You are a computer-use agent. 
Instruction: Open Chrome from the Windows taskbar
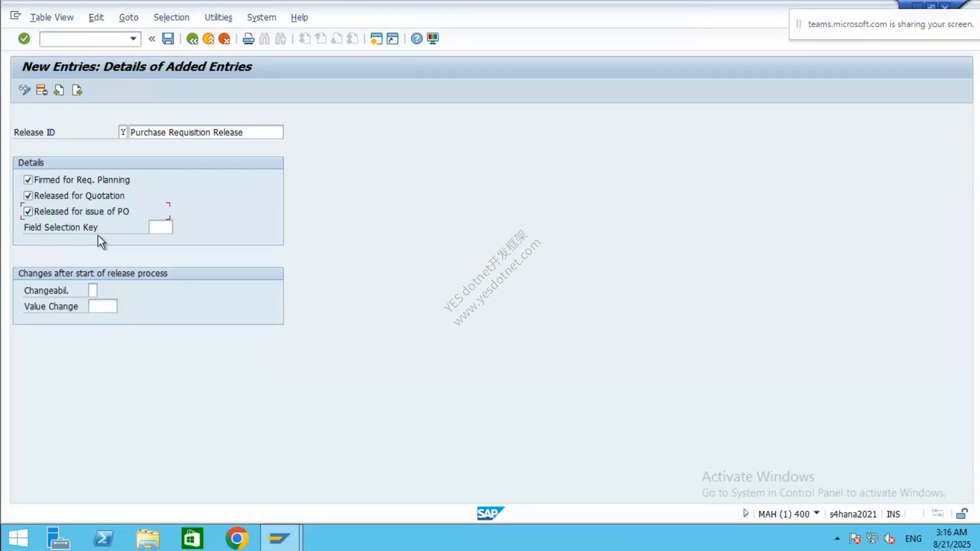point(237,538)
